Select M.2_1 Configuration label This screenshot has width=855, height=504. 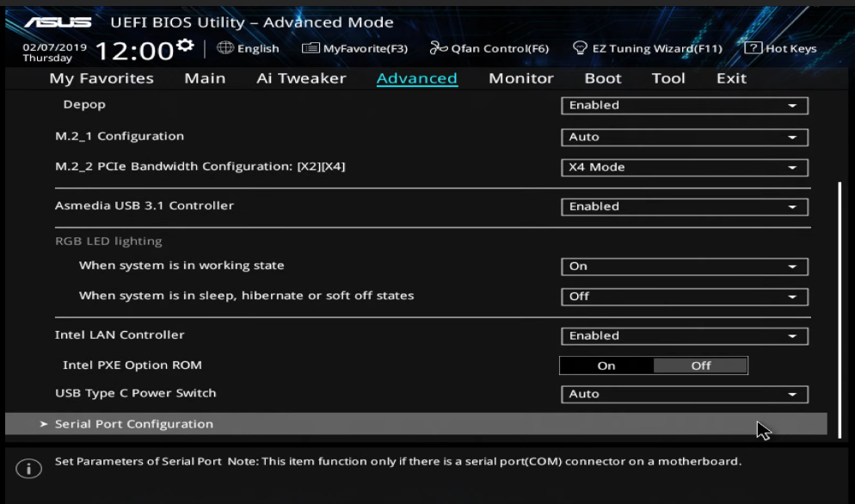click(120, 136)
